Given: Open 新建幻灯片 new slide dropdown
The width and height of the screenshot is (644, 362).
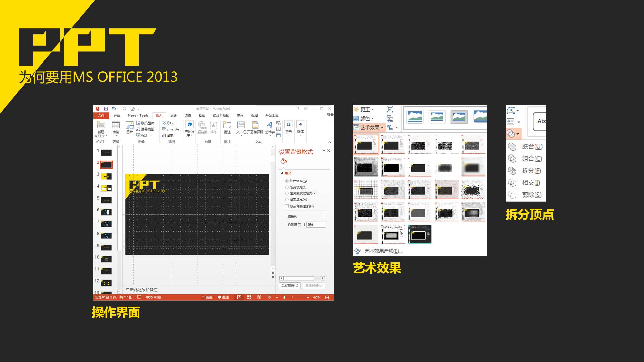Looking at the screenshot, I should point(101,134).
